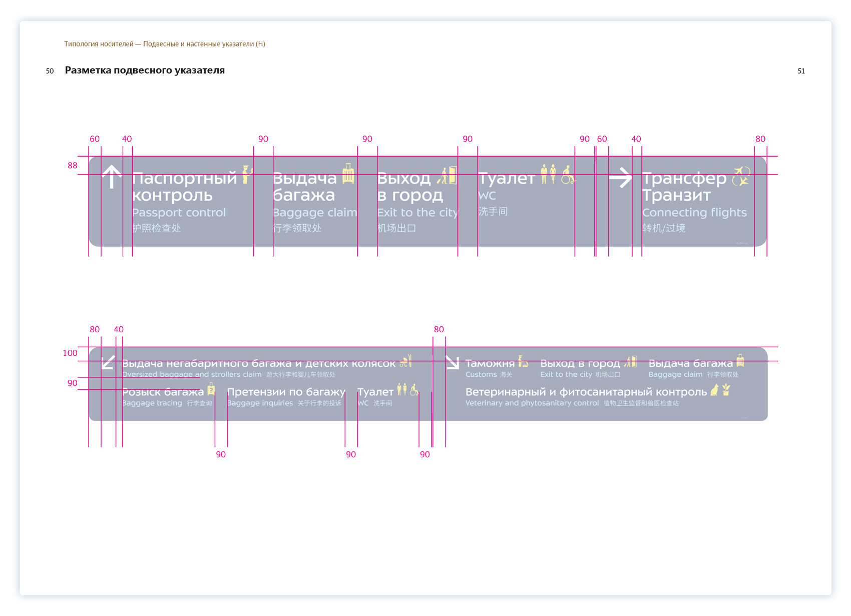Click the up arrow beside Паспортный контроль

[x=112, y=177]
